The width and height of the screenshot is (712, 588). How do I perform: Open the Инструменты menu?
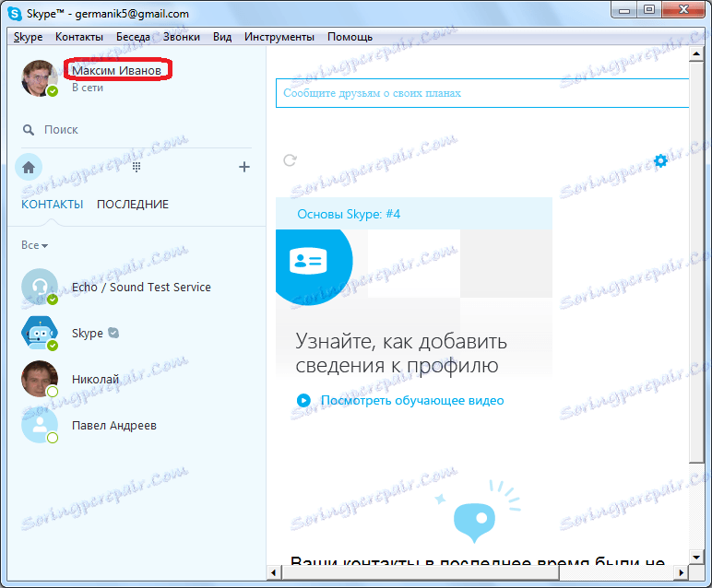click(279, 37)
